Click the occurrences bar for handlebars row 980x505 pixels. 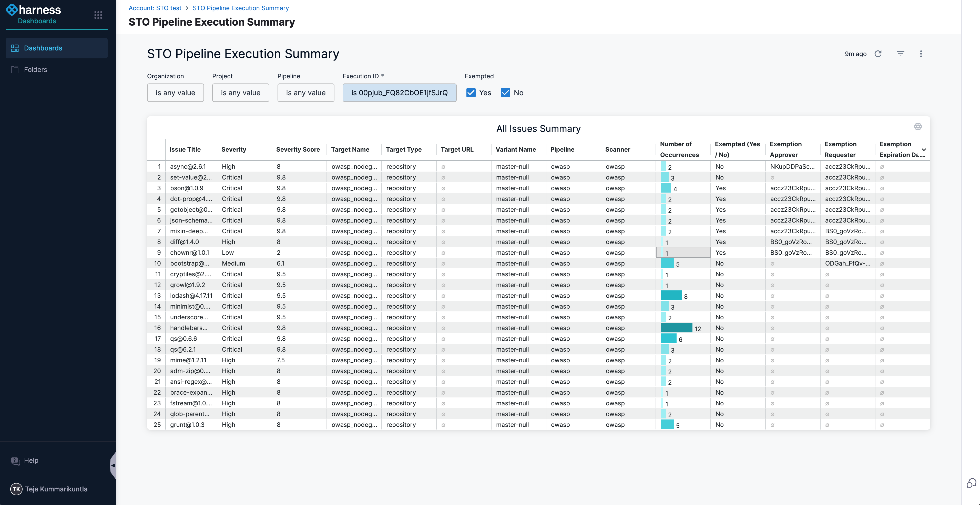point(676,328)
